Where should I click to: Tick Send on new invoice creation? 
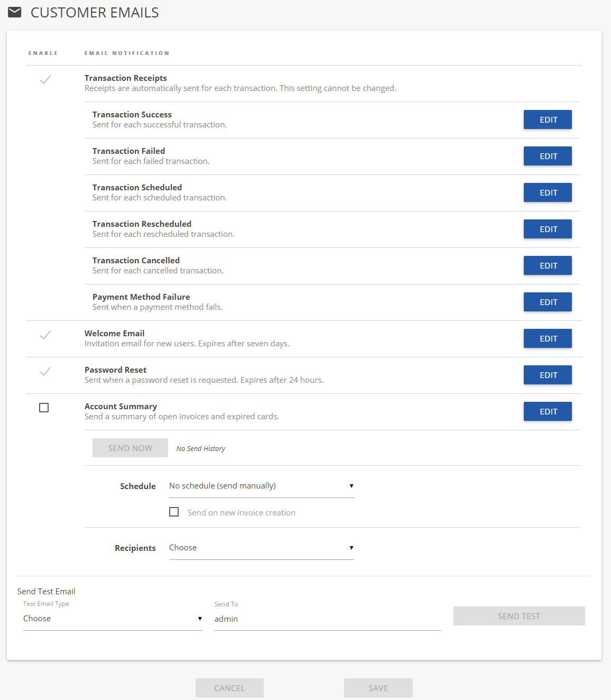(x=174, y=512)
